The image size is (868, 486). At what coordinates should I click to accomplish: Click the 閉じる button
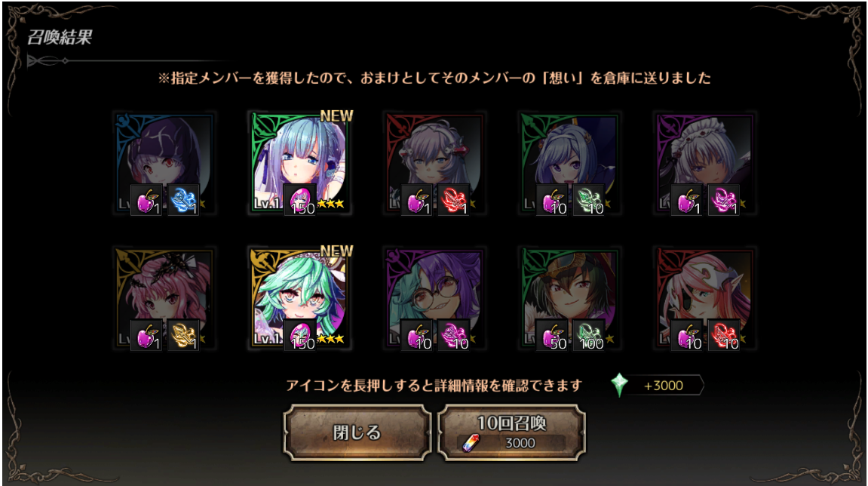point(357,432)
